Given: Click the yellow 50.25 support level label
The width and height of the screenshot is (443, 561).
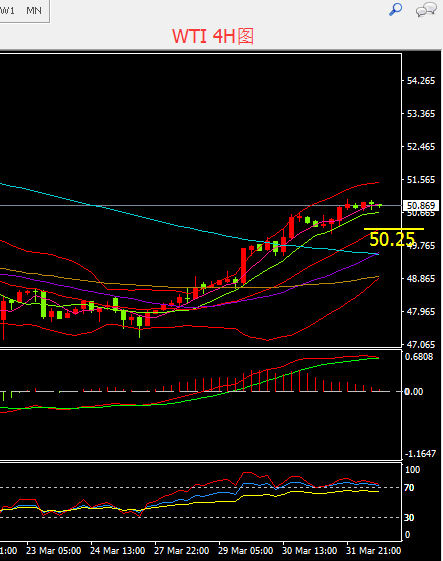Looking at the screenshot, I should click(392, 239).
